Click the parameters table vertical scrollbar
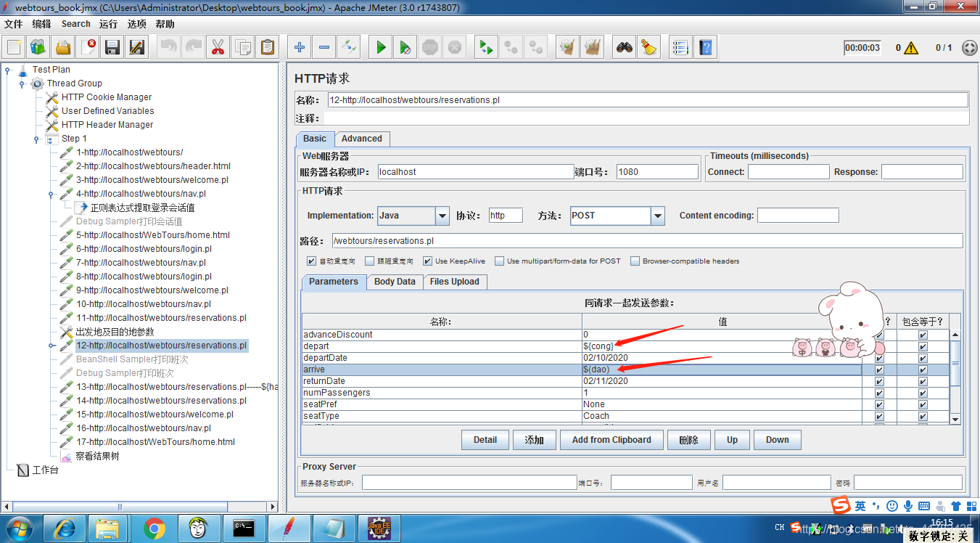980x543 pixels. point(955,376)
